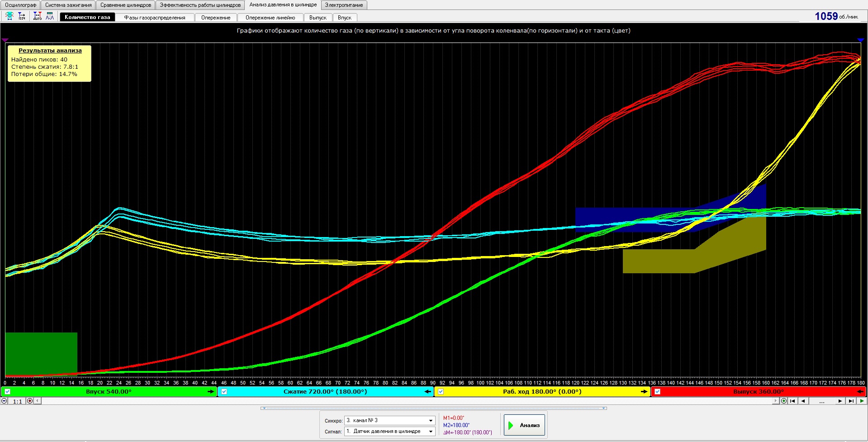Select Количество газа sub-tab
Image resolution: width=868 pixels, height=442 pixels.
(x=87, y=17)
